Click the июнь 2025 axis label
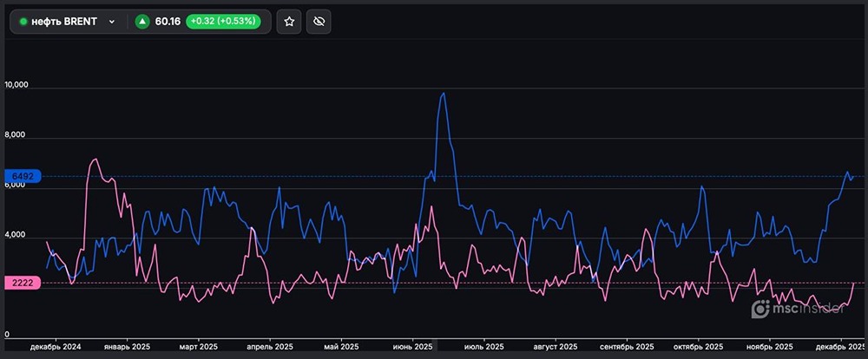The image size is (868, 359). (412, 347)
